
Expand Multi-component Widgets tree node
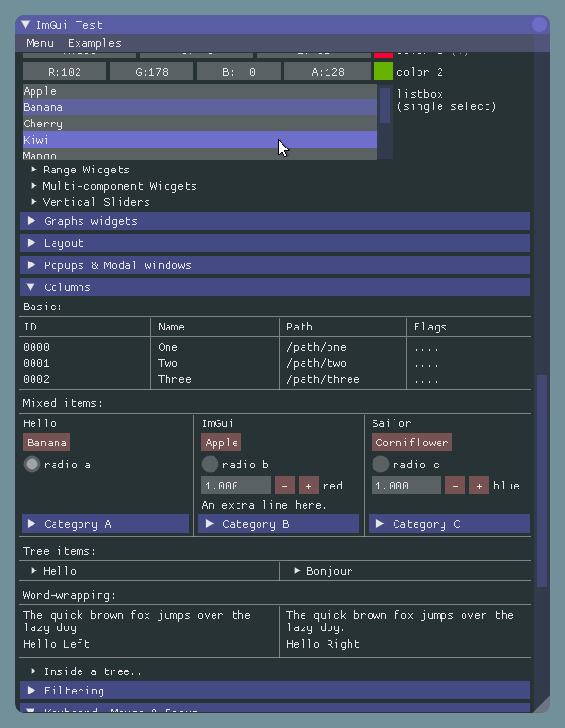click(x=114, y=186)
